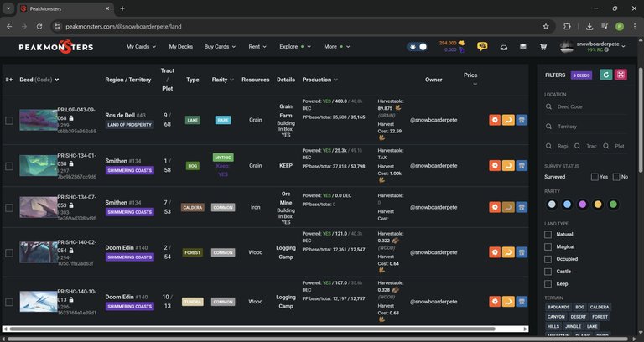Open gear settings for the Mythic Bog deed
644x342 pixels.
495,165
